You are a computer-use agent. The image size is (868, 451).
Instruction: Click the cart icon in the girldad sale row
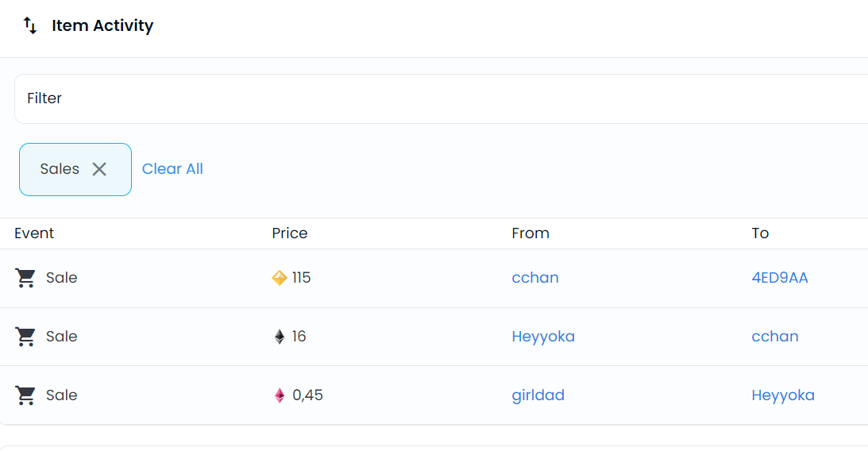click(x=26, y=395)
